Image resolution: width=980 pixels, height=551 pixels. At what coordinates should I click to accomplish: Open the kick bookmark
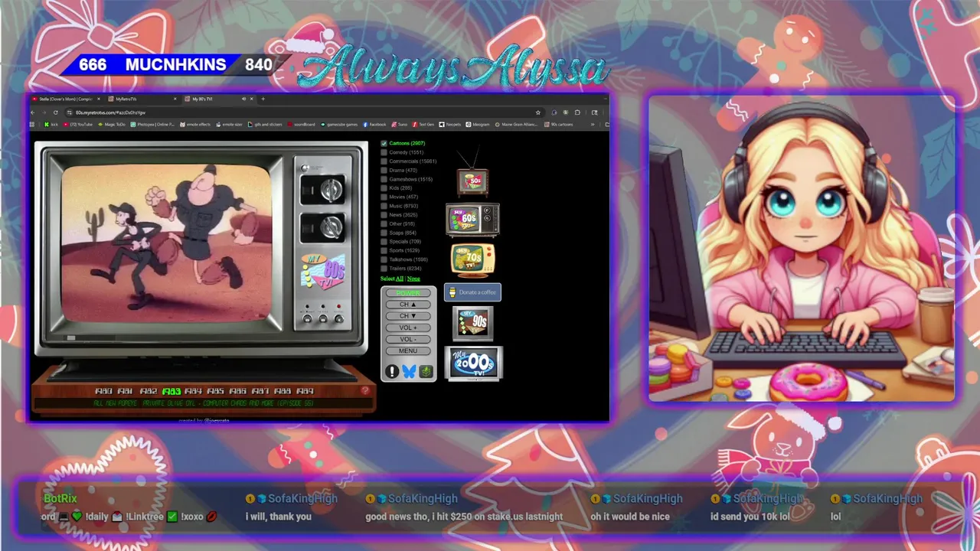tap(51, 124)
